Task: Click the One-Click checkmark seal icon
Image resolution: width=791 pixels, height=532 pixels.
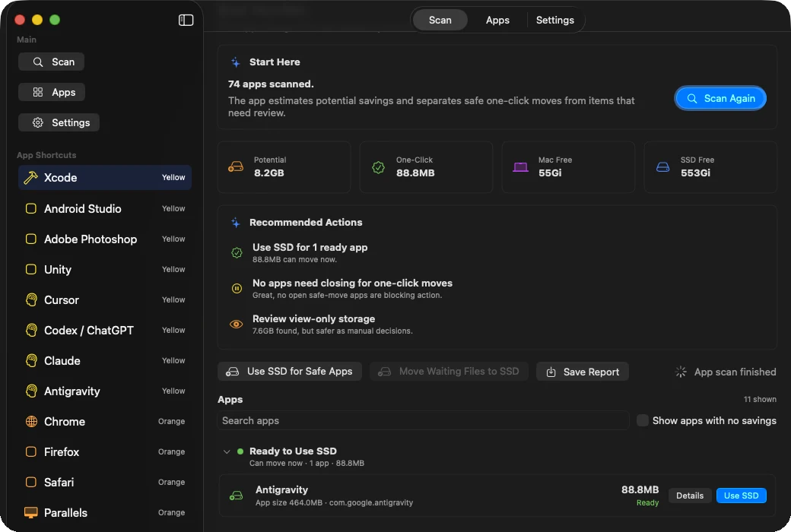Action: [378, 167]
